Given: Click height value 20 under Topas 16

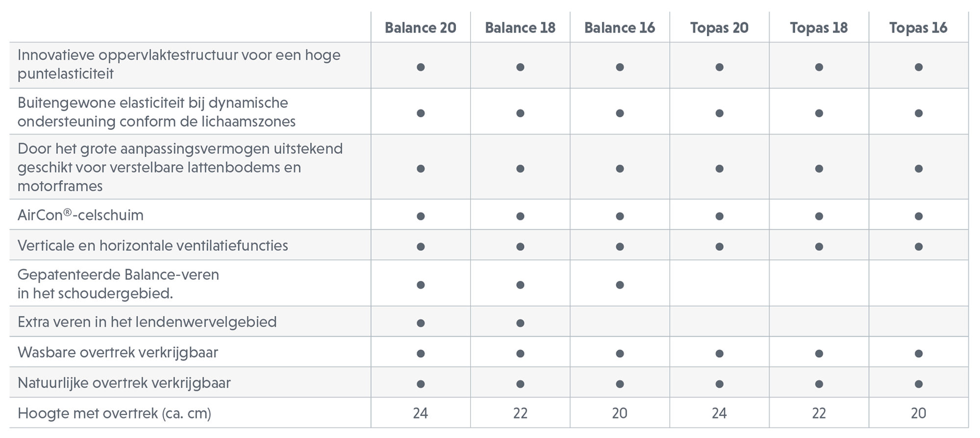Looking at the screenshot, I should coord(918,414).
